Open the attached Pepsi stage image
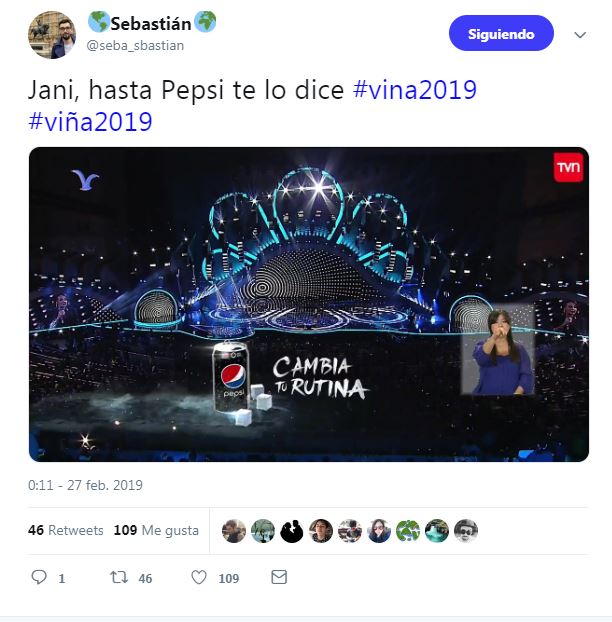The image size is (612, 622). click(308, 304)
